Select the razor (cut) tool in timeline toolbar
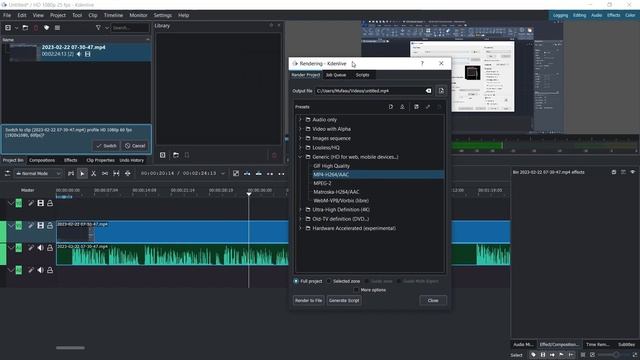 (93, 173)
